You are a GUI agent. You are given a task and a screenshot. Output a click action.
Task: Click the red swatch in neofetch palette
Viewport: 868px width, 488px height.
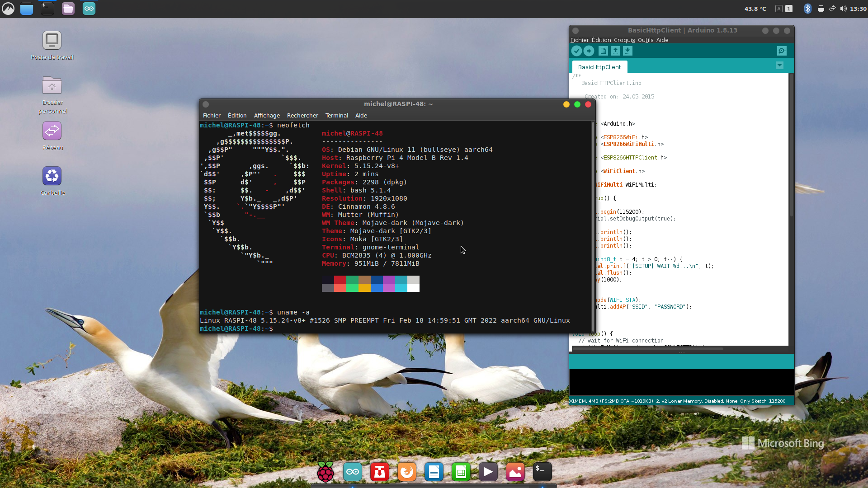340,280
